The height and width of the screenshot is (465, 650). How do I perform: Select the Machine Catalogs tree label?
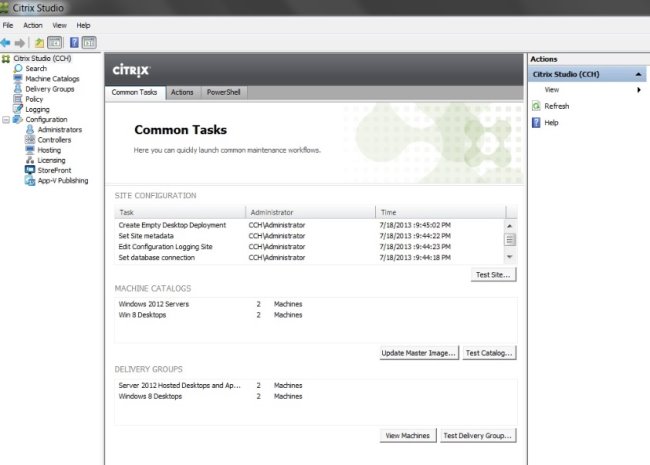52,79
